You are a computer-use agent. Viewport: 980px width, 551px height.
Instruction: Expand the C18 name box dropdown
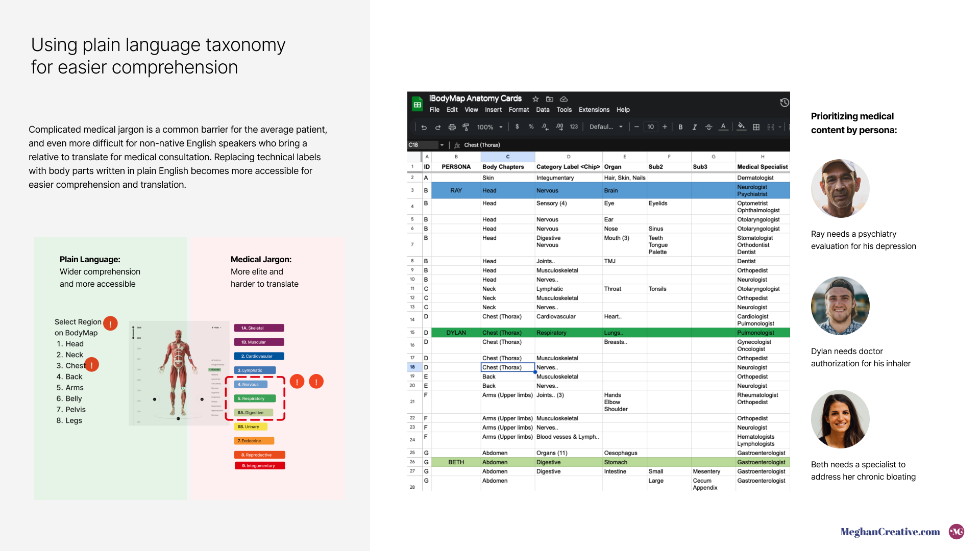pos(442,145)
